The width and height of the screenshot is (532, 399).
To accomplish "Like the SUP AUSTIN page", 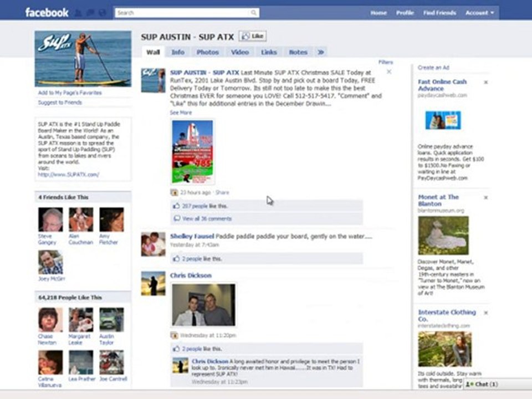I will tap(253, 36).
